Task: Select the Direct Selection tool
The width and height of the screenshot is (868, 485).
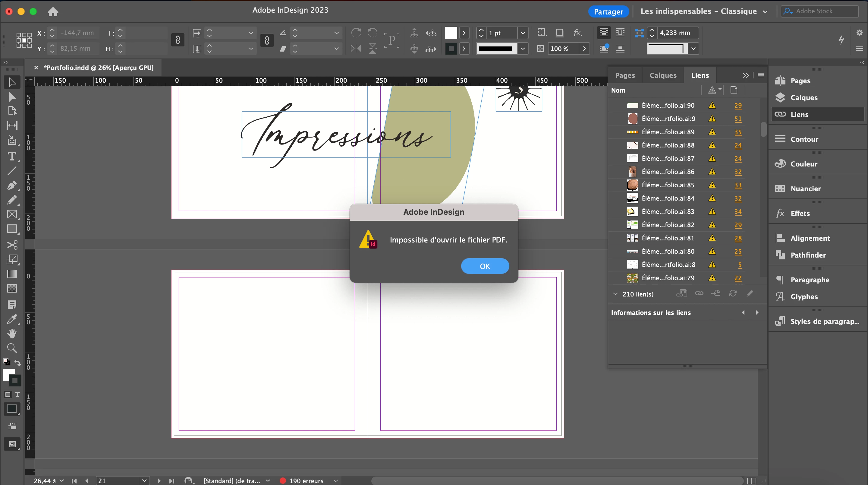Action: click(x=12, y=97)
